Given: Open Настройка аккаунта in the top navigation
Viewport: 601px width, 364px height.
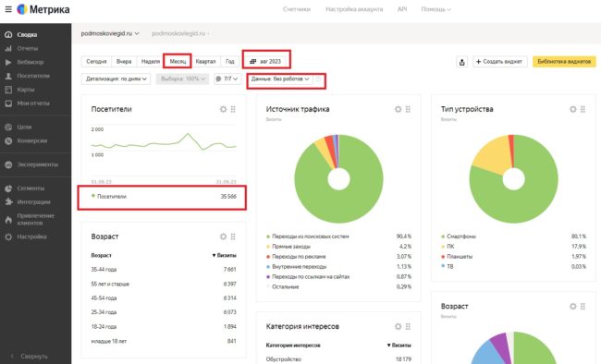Looking at the screenshot, I should pyautogui.click(x=354, y=9).
